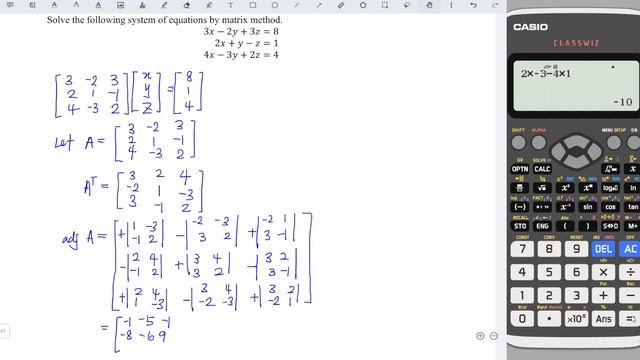This screenshot has height=360, width=640.
Task: Click the multiplication × key
Action: (x=603, y=272)
